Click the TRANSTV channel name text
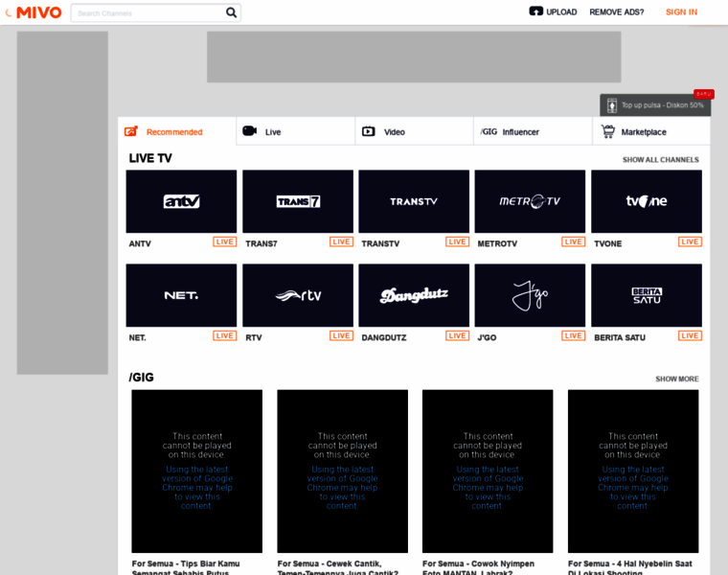The width and height of the screenshot is (728, 575). click(x=380, y=243)
